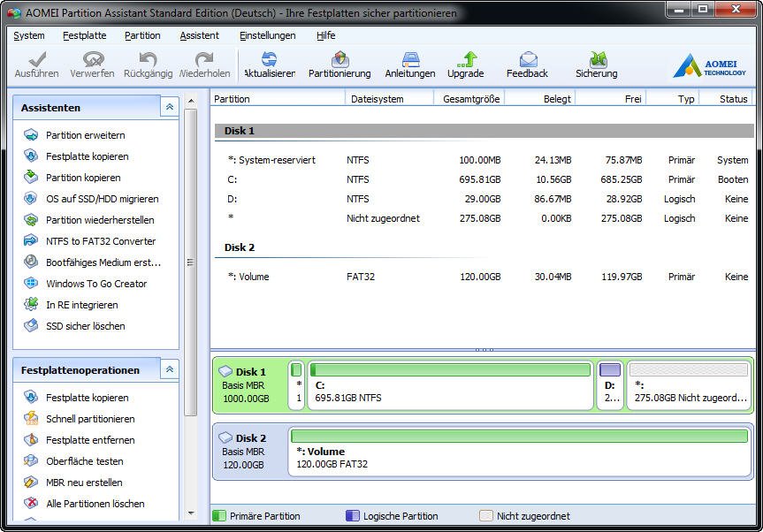Screen dimensions: 763x532
Task: Open the Festplatte menu
Action: [x=85, y=35]
